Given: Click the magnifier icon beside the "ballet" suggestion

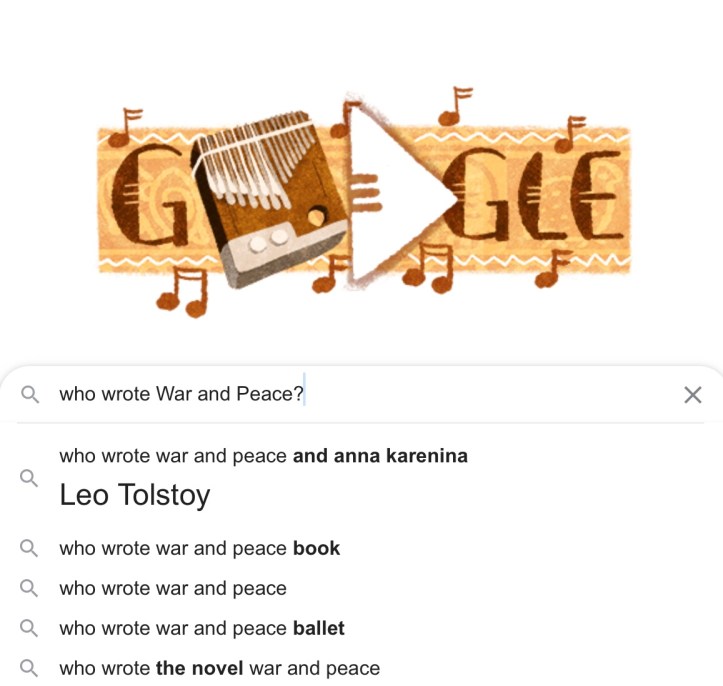Looking at the screenshot, I should [x=30, y=628].
